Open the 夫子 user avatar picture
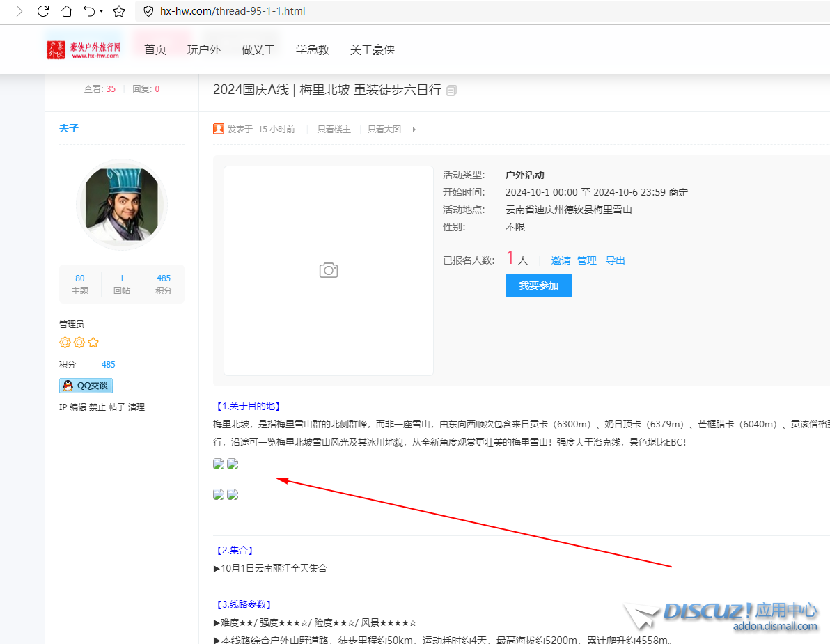This screenshot has width=830, height=644. pyautogui.click(x=122, y=204)
